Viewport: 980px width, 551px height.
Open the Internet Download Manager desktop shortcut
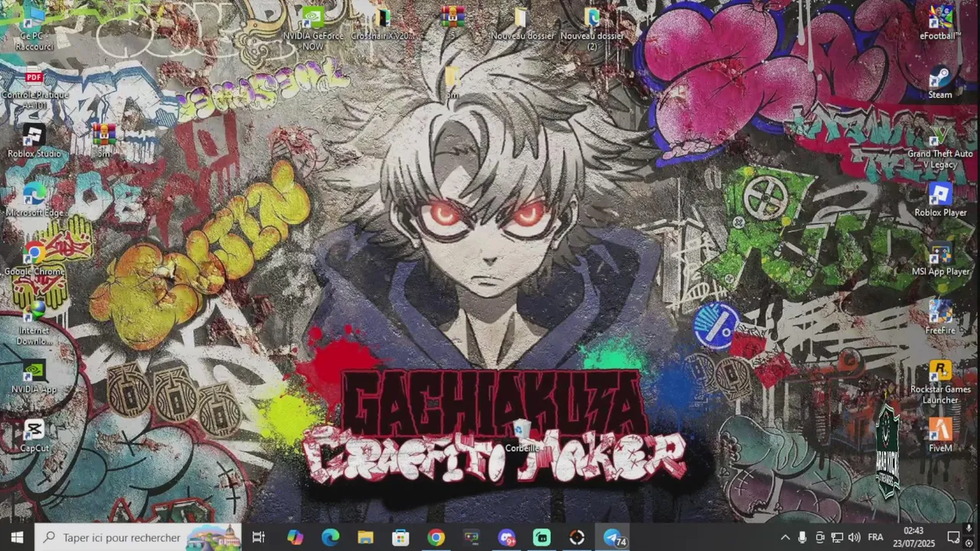pyautogui.click(x=34, y=322)
